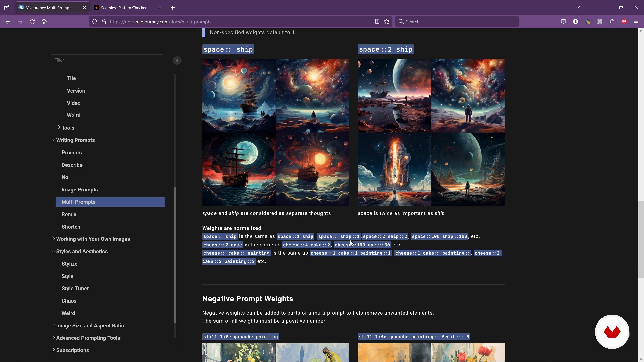Click the colorful pen extension icon
This screenshot has width=644, height=362.
pos(588,22)
